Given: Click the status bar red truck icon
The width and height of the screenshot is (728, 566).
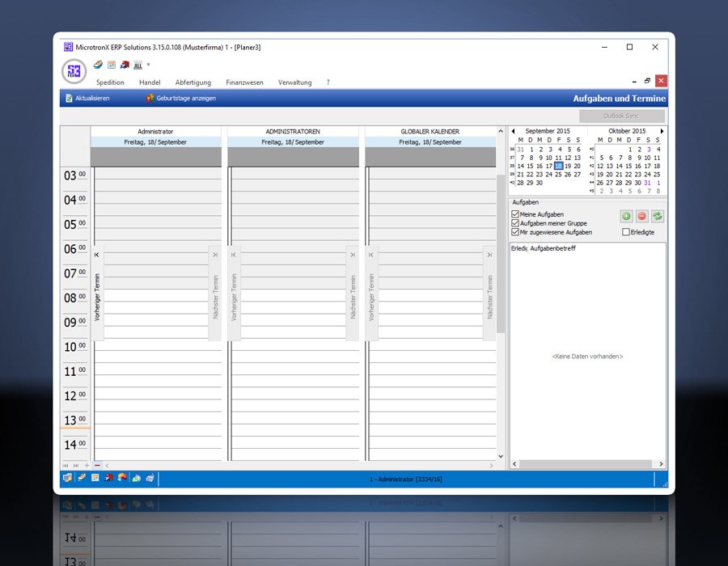Looking at the screenshot, I should tap(108, 477).
